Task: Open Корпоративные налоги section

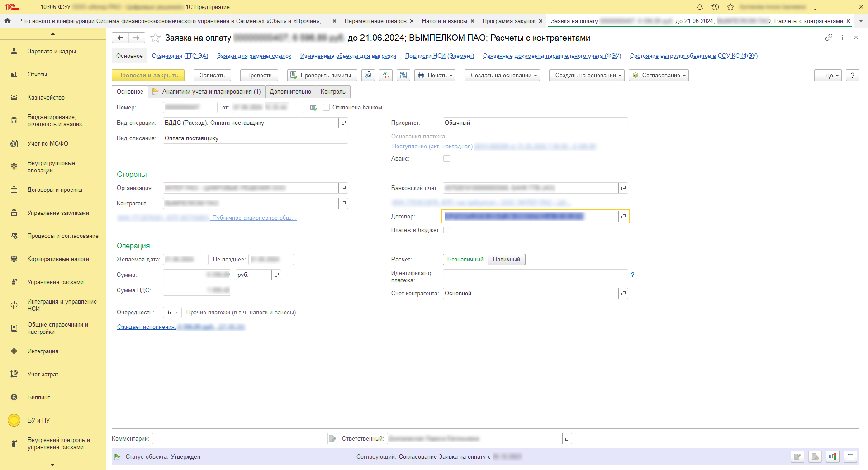Action: click(x=58, y=259)
